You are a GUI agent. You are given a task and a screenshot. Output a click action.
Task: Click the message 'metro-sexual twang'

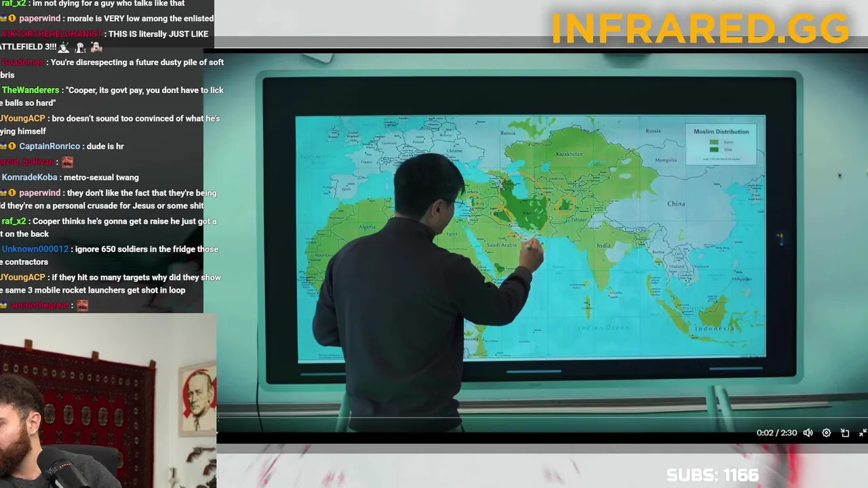[x=101, y=178]
